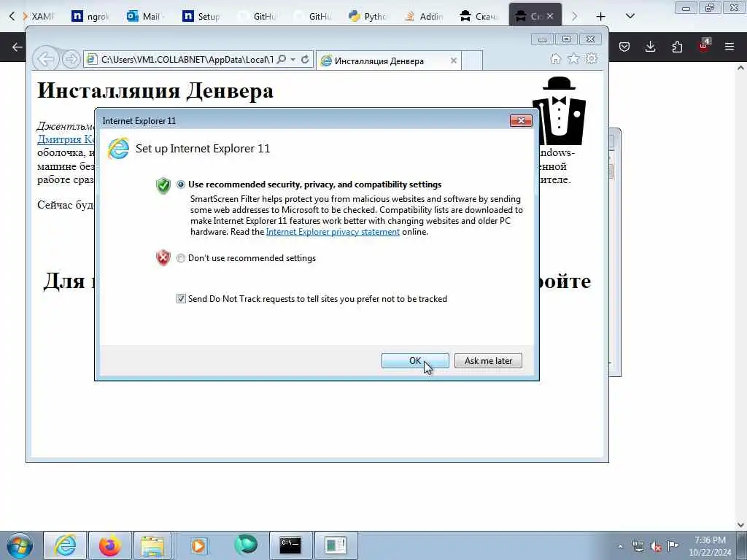Click the muted volume tray icon
The height and width of the screenshot is (560, 747).
[656, 546]
